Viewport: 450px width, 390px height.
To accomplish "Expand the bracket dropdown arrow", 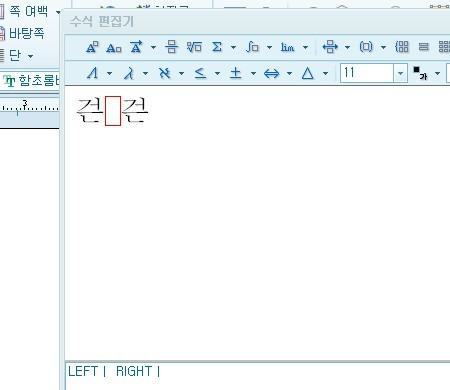I will click(383, 47).
